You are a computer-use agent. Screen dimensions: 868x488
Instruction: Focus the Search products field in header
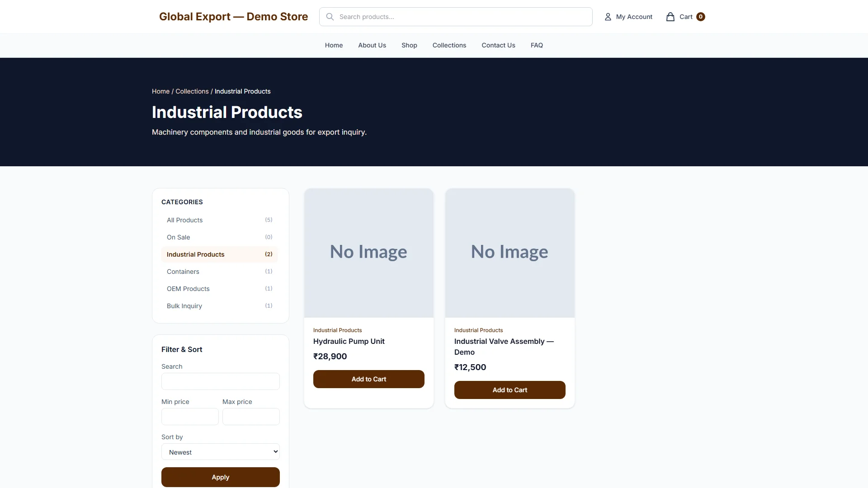point(456,17)
